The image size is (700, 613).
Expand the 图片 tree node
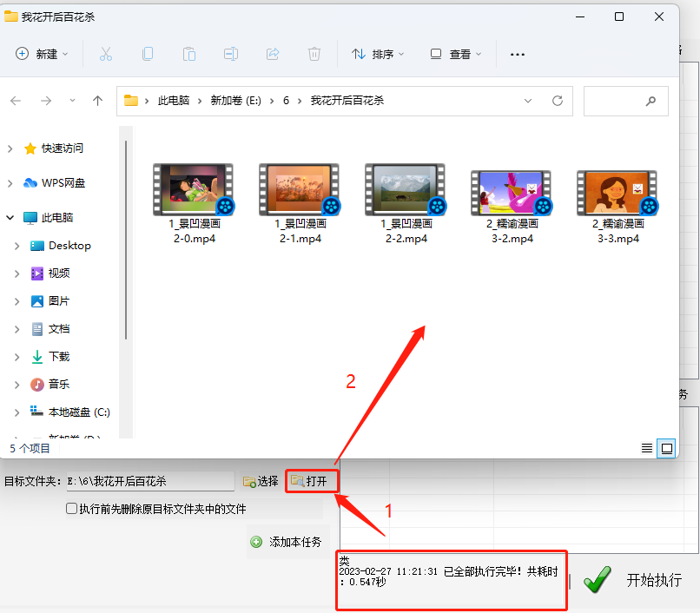pyautogui.click(x=17, y=302)
